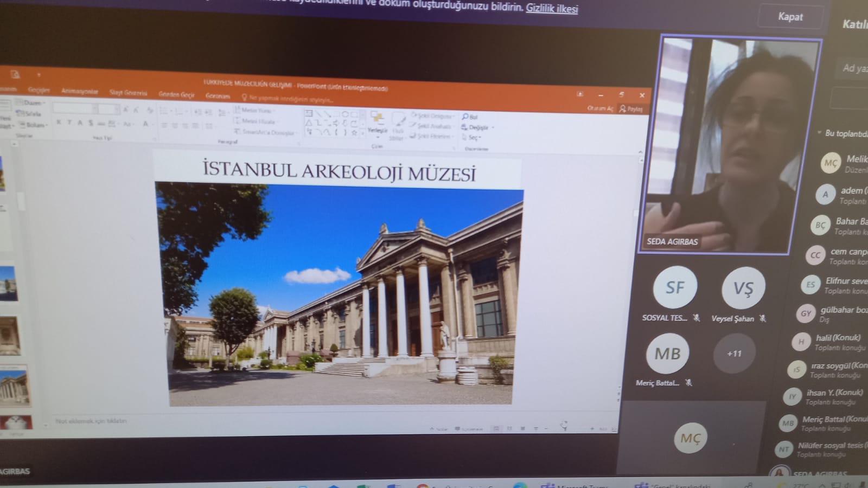Click the MB Meriç Battal avatar tile
The width and height of the screenshot is (868, 488).
click(667, 354)
